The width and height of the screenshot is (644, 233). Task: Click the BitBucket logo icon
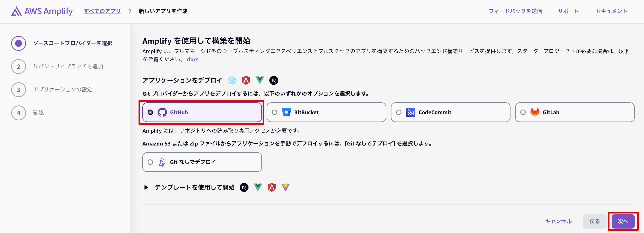(x=286, y=112)
